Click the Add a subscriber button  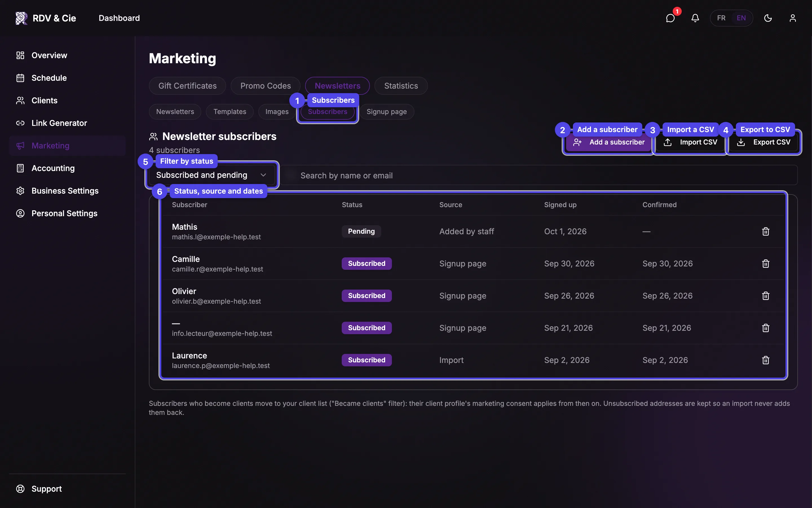coord(609,143)
